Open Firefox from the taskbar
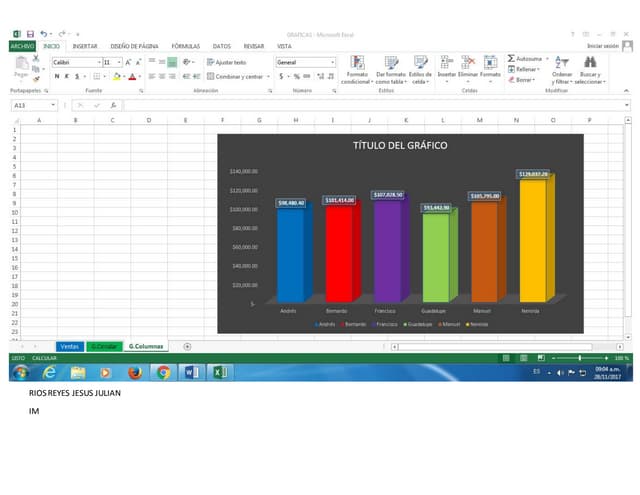 pyautogui.click(x=134, y=373)
